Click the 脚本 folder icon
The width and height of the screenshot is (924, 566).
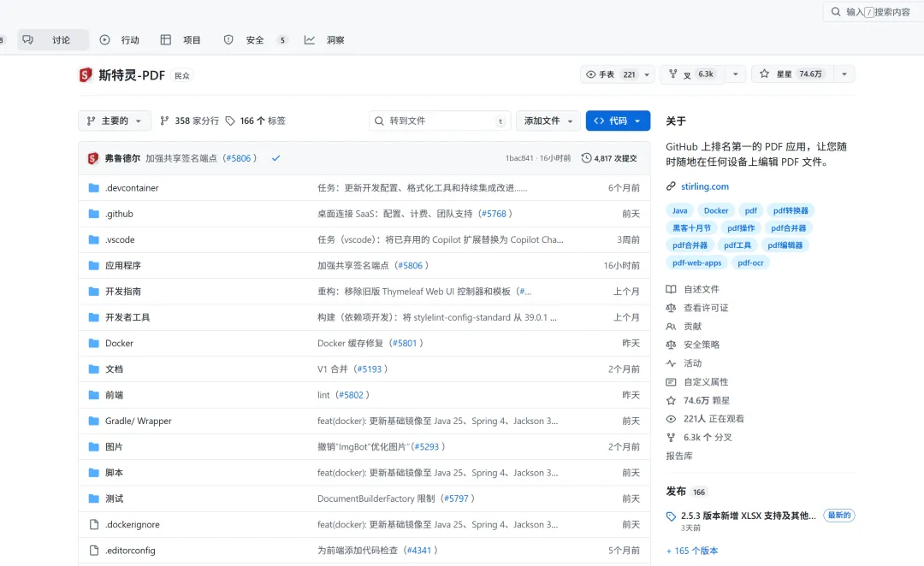click(x=94, y=473)
